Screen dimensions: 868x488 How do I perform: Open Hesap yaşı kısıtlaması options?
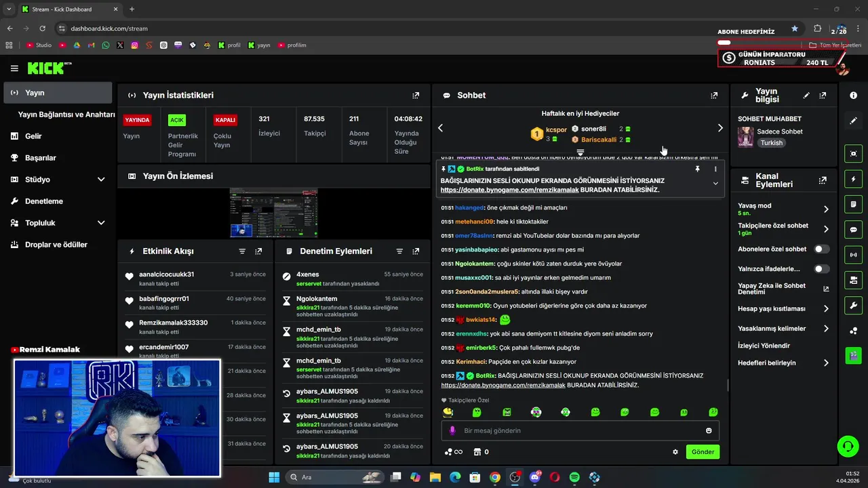pos(826,308)
